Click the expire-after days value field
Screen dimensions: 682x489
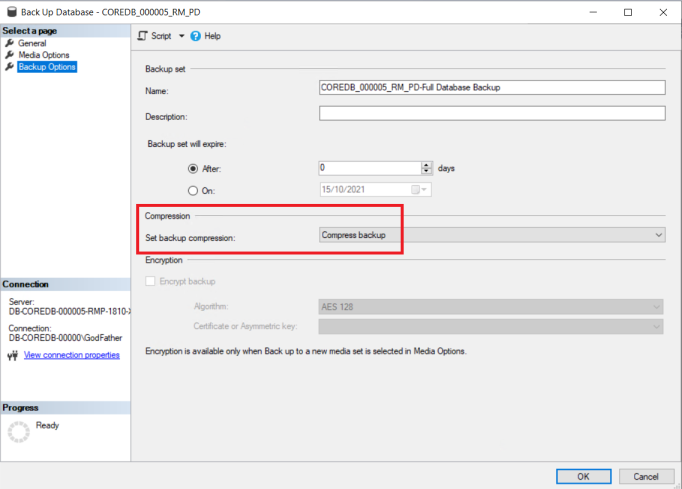point(370,168)
